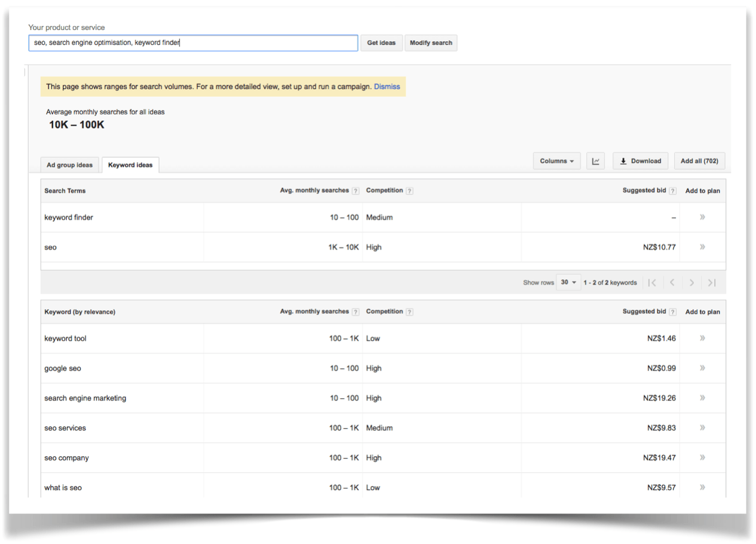Click the 'search engine marketing' keyword
This screenshot has height=544, width=756.
coord(85,398)
